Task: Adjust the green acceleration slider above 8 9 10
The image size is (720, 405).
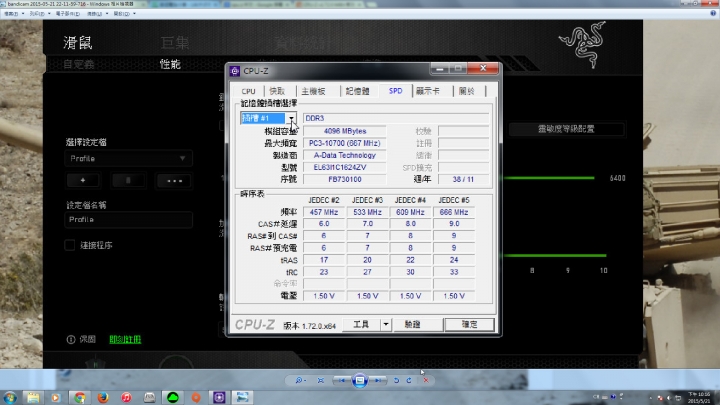Action: pos(555,255)
